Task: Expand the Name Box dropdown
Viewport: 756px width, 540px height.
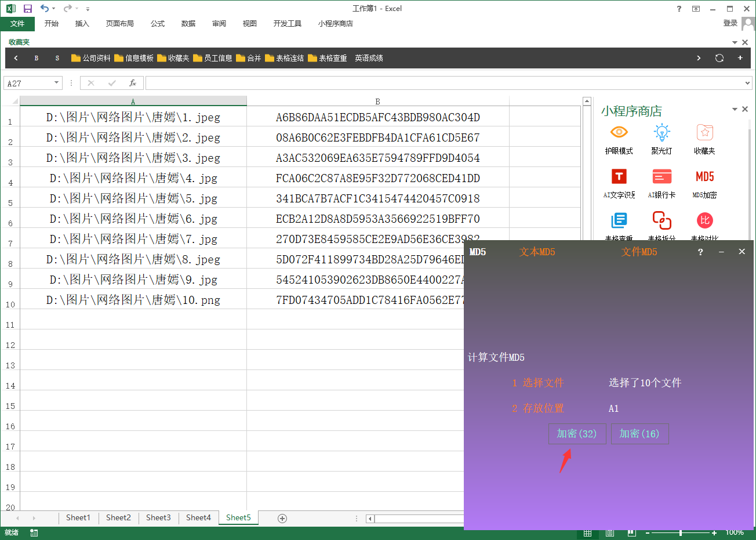Action: [56, 83]
